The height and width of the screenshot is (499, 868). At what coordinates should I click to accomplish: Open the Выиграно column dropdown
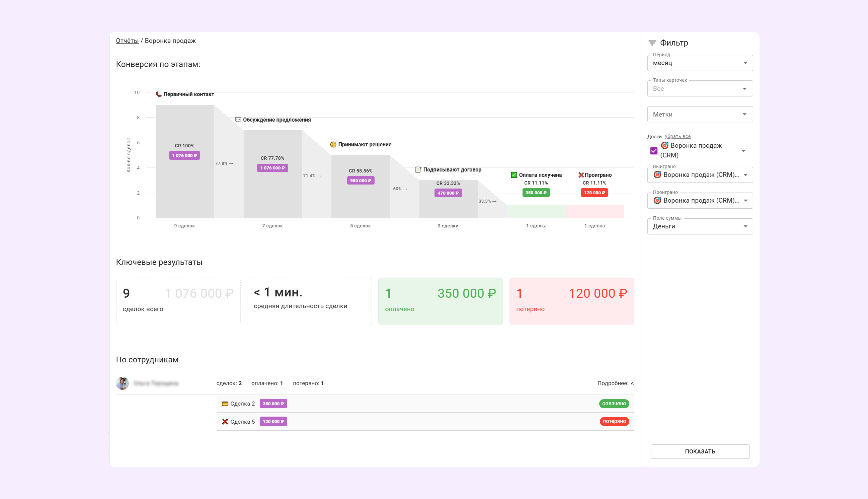[x=700, y=175]
